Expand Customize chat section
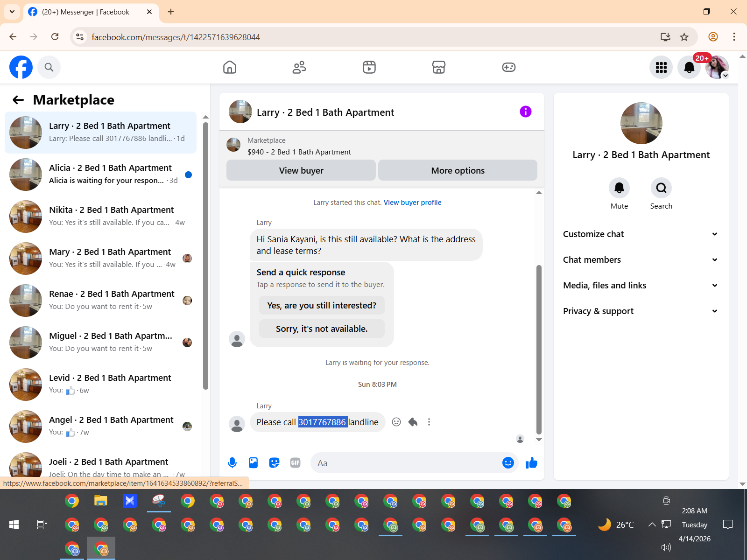The width and height of the screenshot is (747, 560). click(641, 234)
